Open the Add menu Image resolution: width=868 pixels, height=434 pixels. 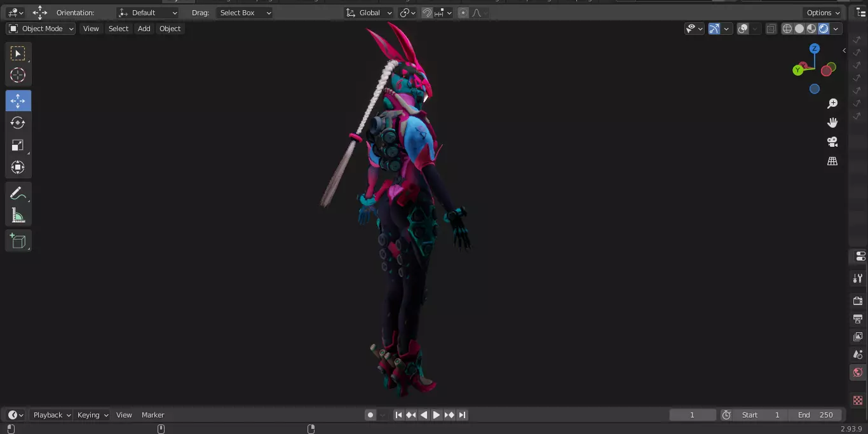point(144,29)
